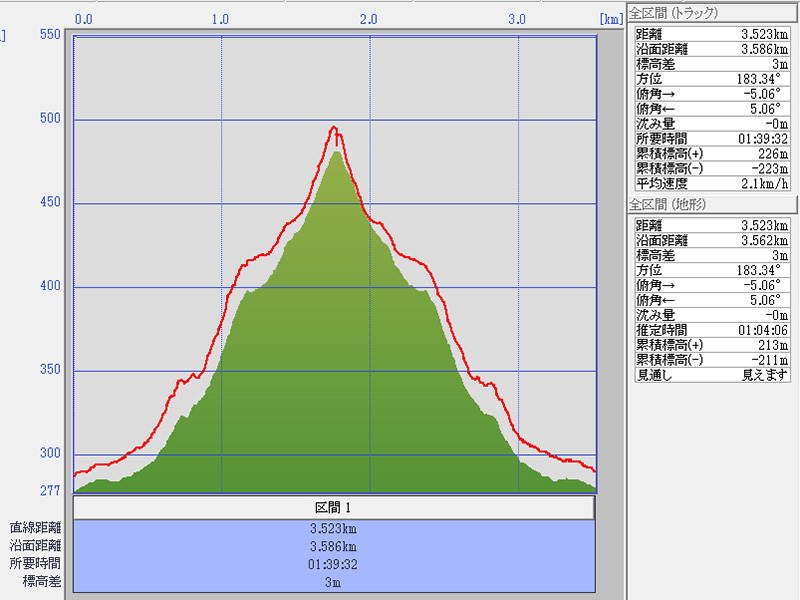Image resolution: width=800 pixels, height=600 pixels.
Task: Click the 累積標高(-) -223m value
Action: (765, 168)
